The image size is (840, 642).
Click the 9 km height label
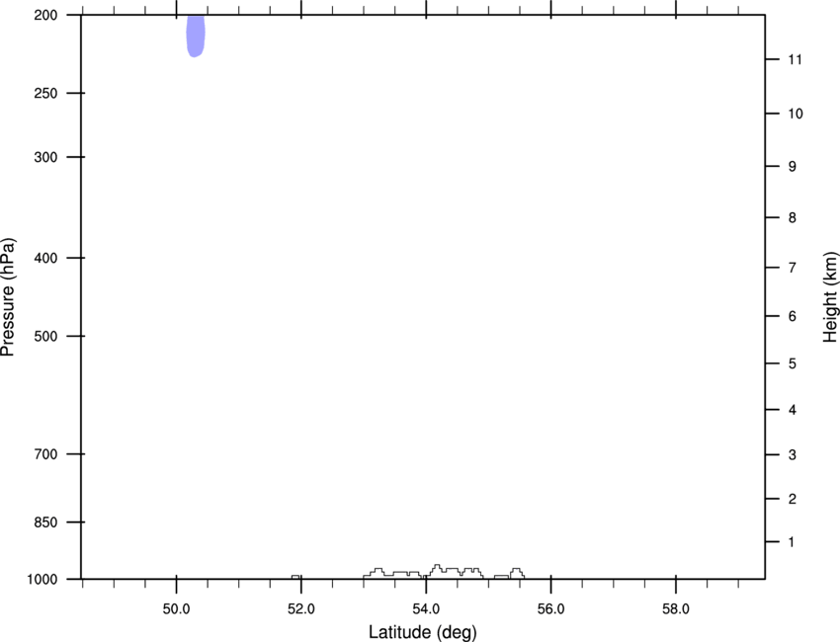pyautogui.click(x=793, y=167)
